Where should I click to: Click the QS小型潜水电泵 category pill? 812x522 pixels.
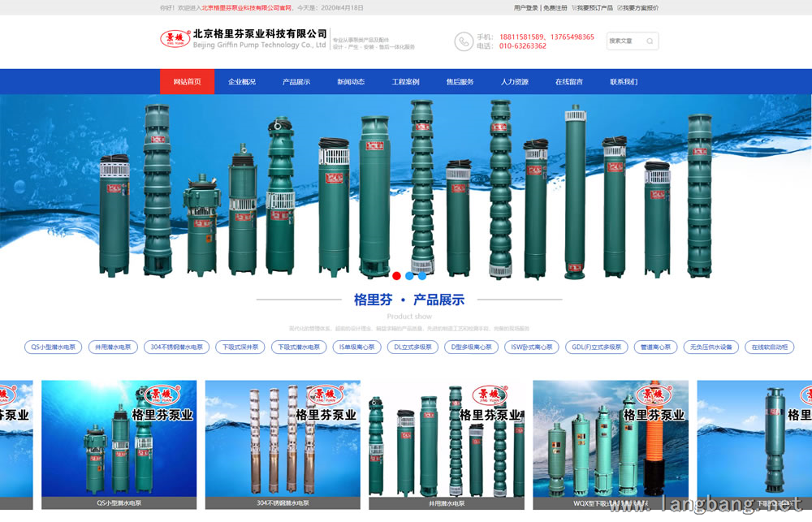coord(54,347)
